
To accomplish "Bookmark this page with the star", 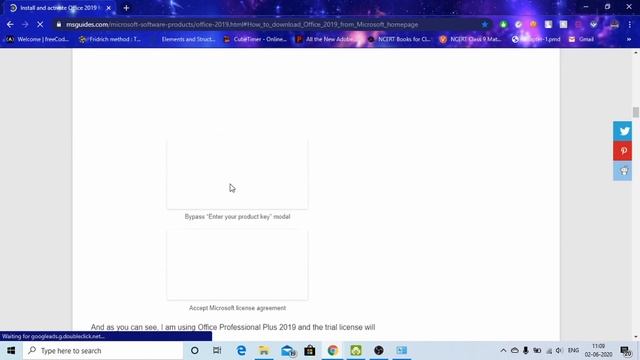I will tap(484, 24).
